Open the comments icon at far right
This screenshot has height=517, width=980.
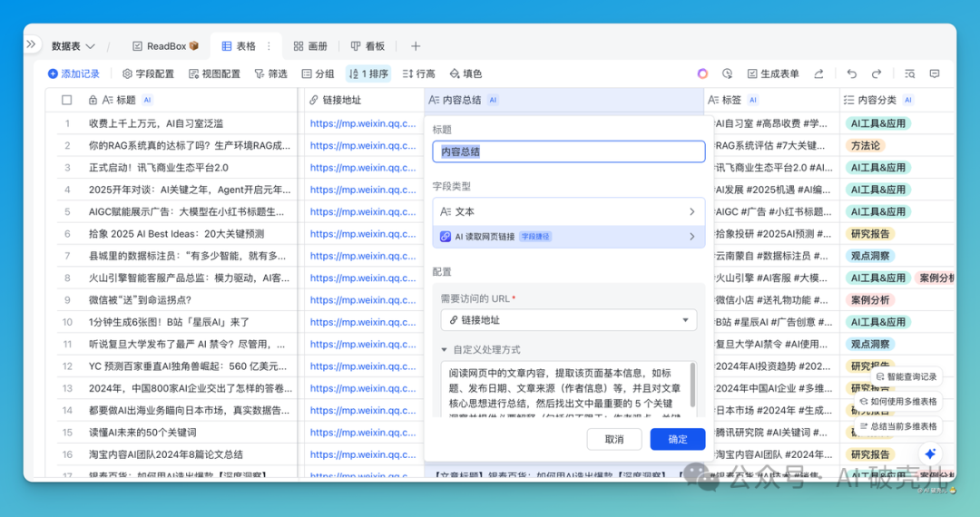point(935,73)
